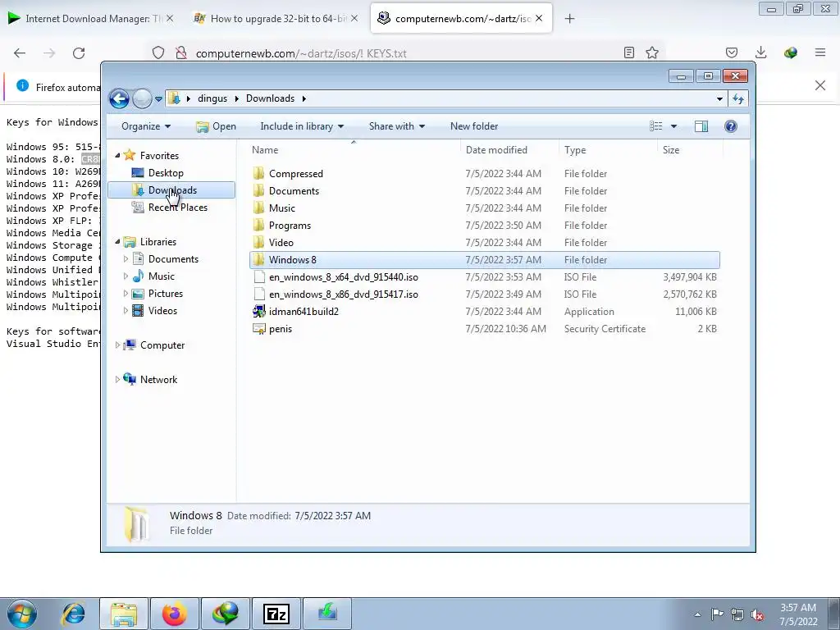Select en_windows_8_x64_dvd_915440.iso file

tap(485, 277)
